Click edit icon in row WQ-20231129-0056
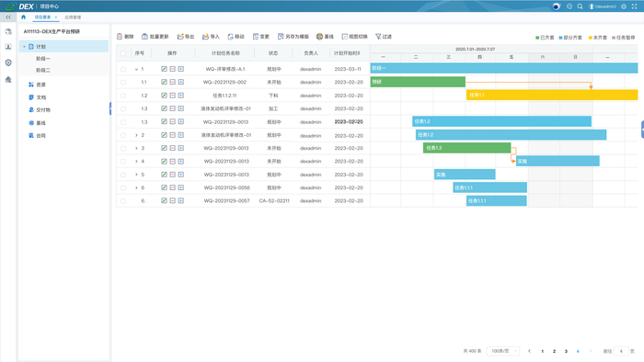The width and height of the screenshot is (644, 362). point(164,187)
